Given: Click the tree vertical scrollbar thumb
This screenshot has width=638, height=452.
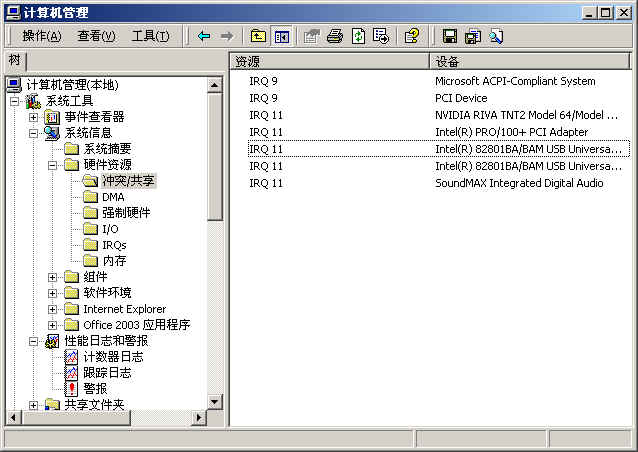Looking at the screenshot, I should (x=214, y=157).
